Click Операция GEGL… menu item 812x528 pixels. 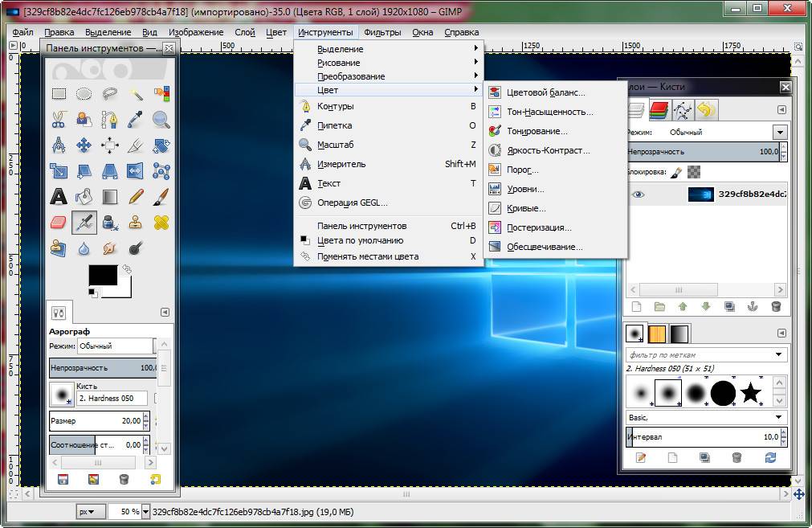click(x=389, y=203)
